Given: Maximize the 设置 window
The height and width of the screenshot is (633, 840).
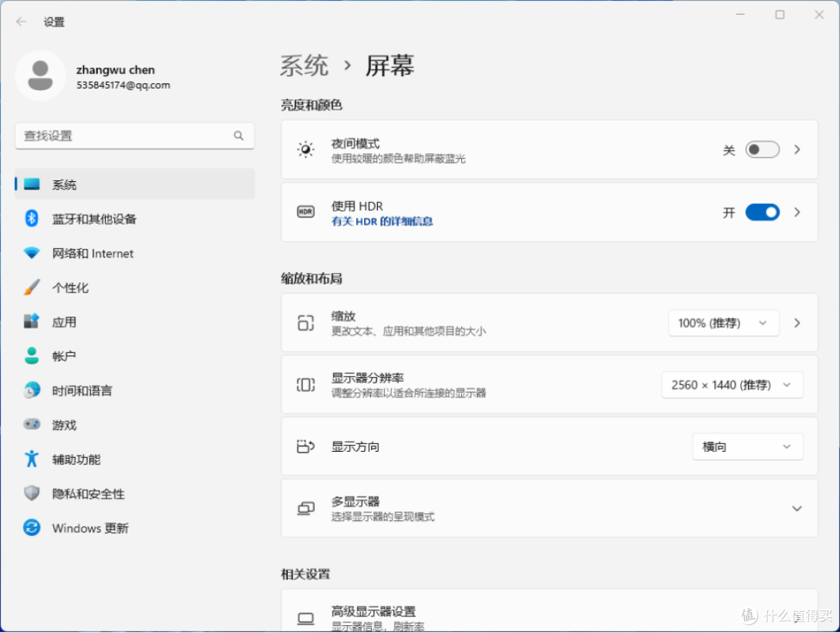Looking at the screenshot, I should (779, 15).
